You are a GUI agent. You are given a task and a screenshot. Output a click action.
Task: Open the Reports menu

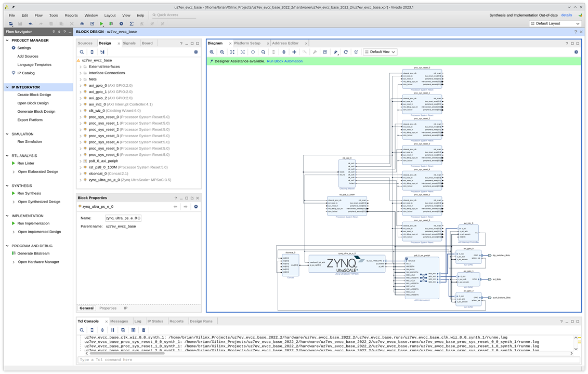tap(71, 16)
